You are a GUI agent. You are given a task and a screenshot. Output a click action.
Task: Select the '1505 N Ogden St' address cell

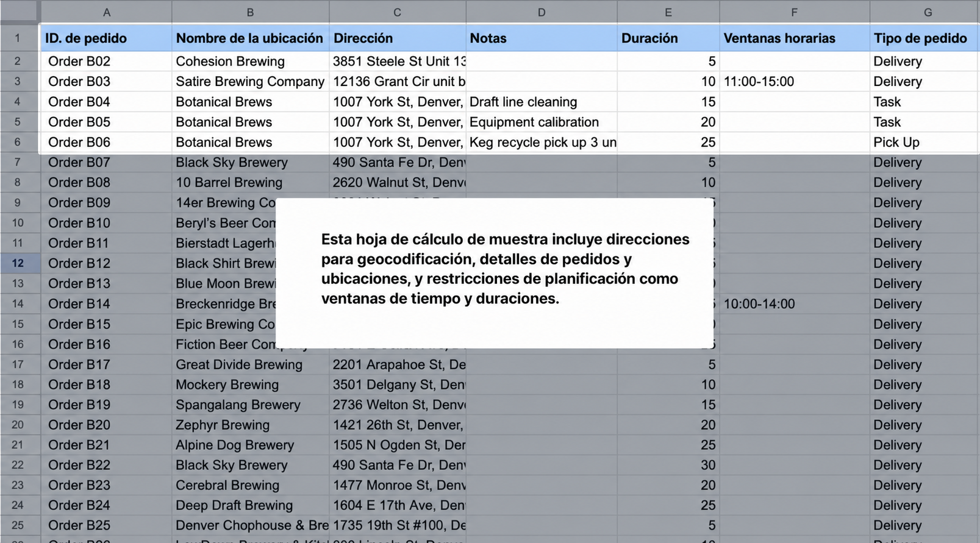(397, 445)
